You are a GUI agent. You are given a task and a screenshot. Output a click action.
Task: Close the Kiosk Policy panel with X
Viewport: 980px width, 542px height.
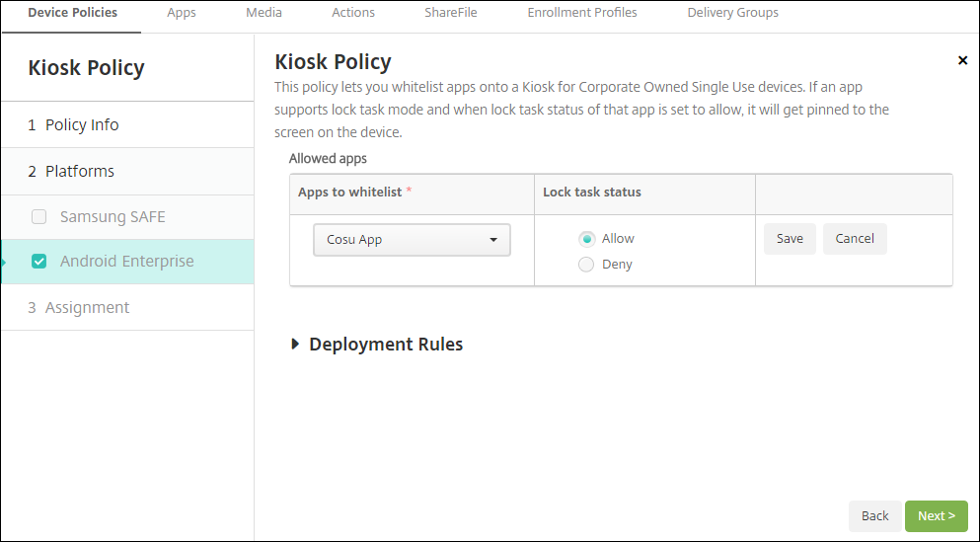point(962,61)
